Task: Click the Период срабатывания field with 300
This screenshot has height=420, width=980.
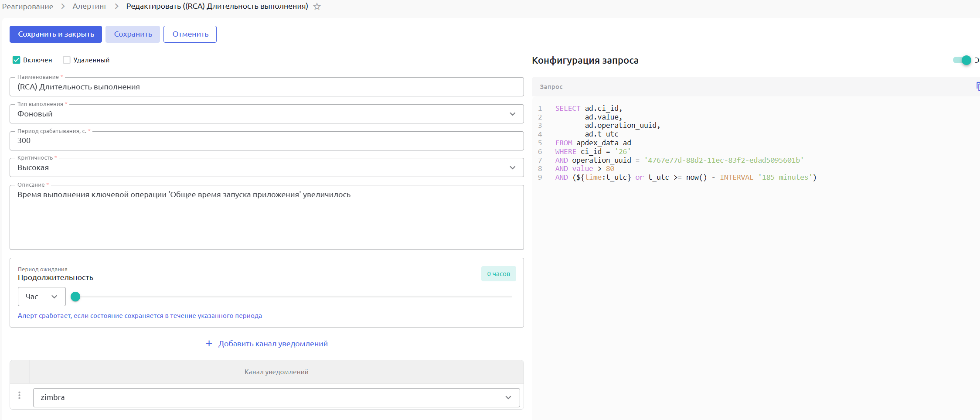Action: [266, 141]
